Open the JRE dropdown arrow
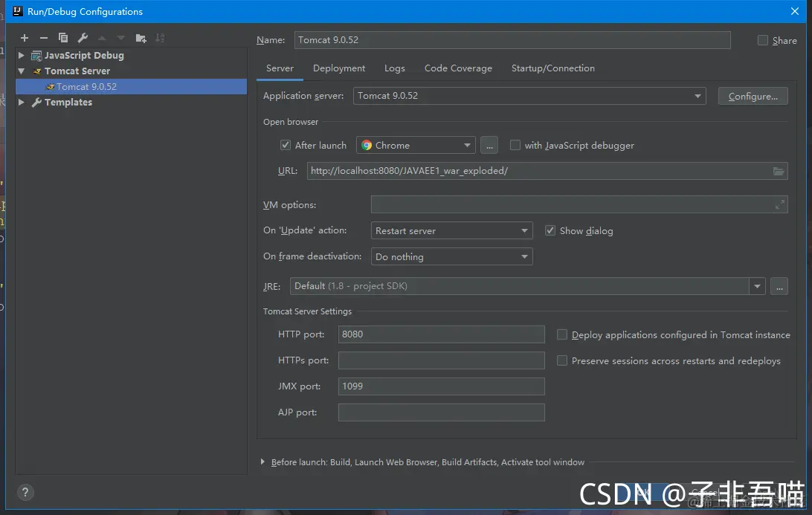812x515 pixels. point(758,286)
